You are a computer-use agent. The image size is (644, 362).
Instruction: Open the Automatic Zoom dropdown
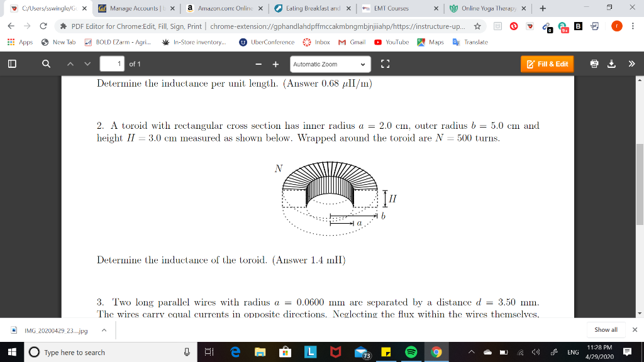[330, 63]
